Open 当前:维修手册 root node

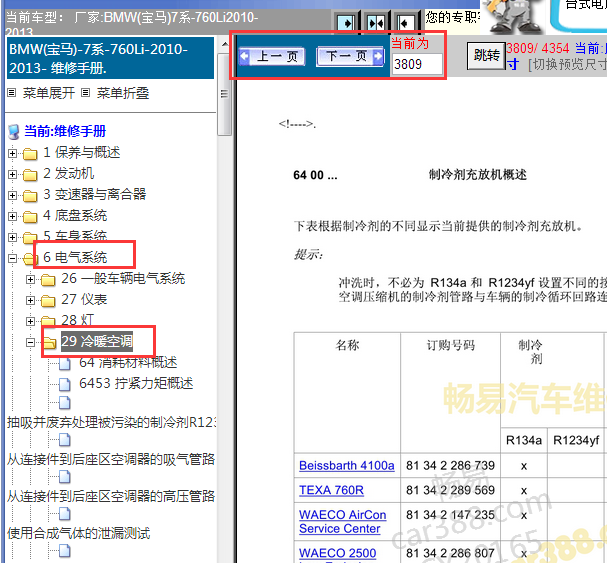(65, 131)
